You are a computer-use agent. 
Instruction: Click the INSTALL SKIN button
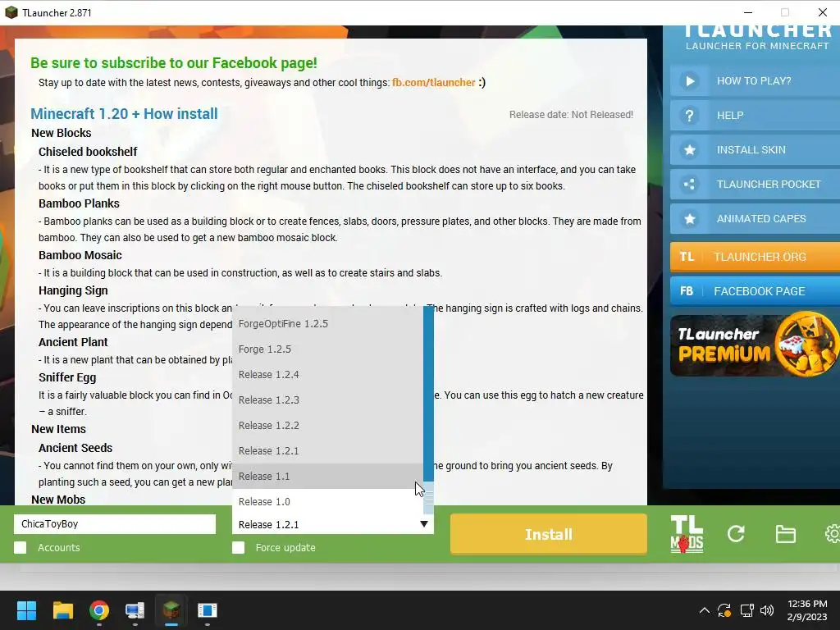(755, 150)
